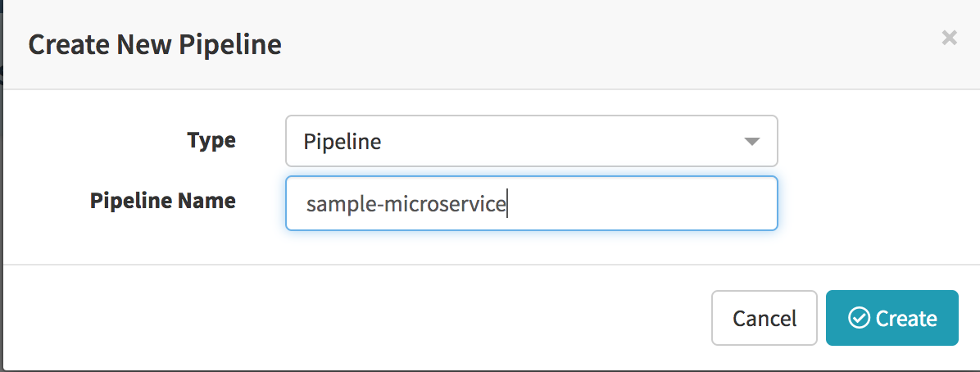Viewport: 980px width, 372px height.
Task: Open the Type select box
Action: click(531, 142)
